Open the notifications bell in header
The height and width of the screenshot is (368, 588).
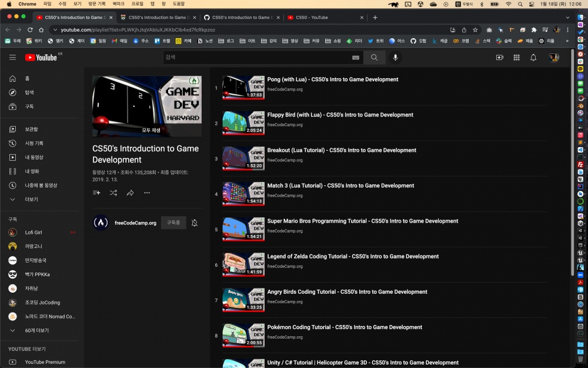click(x=533, y=58)
